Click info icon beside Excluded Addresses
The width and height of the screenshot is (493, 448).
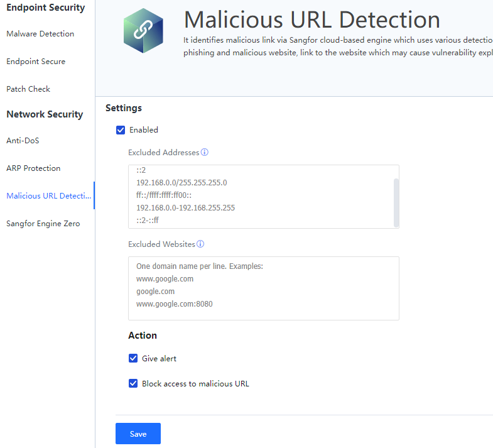205,152
